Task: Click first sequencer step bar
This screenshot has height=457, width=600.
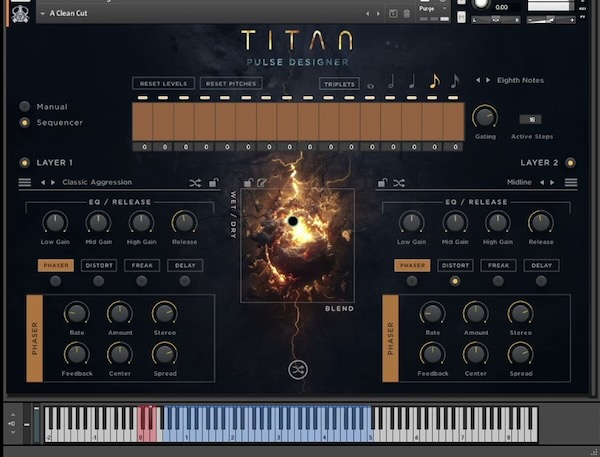Action: point(142,122)
